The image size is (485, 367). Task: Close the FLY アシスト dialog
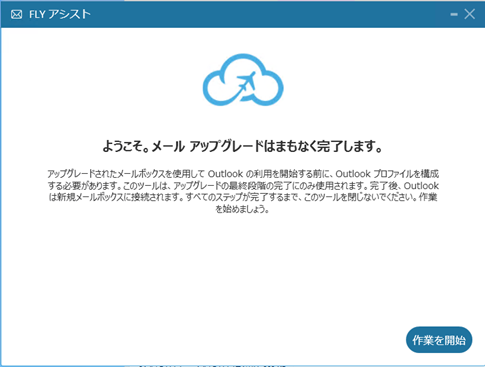[x=470, y=14]
